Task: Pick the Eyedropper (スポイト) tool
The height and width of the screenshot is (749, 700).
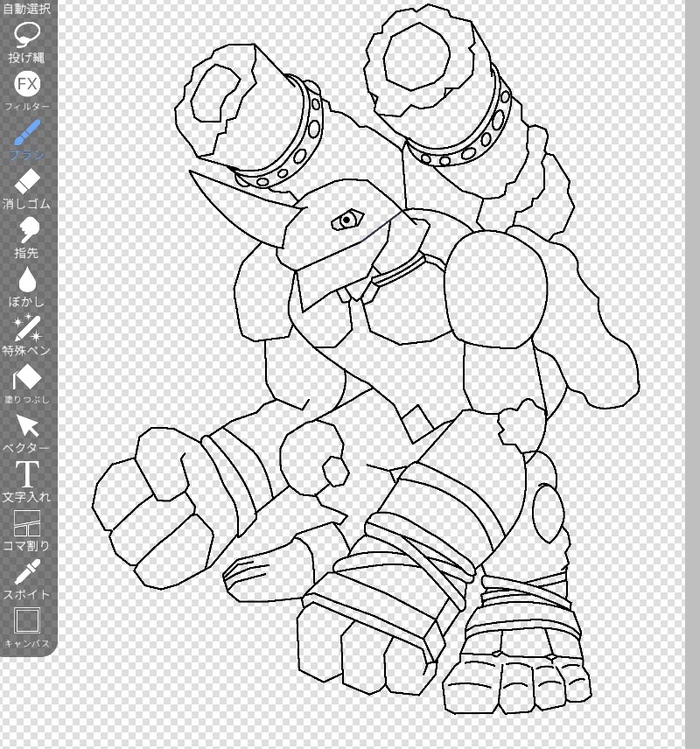Action: [27, 579]
